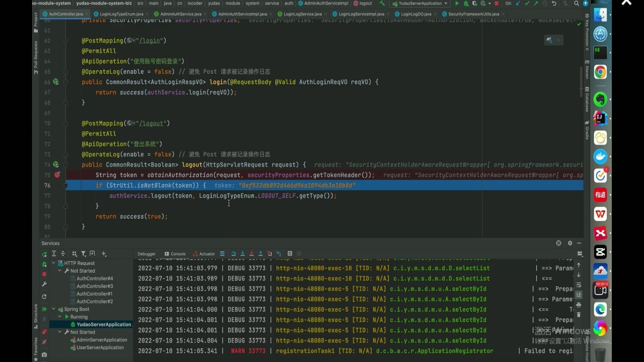Click the green Run icon in top toolbar
The width and height of the screenshot is (644, 362).
pyautogui.click(x=457, y=3)
